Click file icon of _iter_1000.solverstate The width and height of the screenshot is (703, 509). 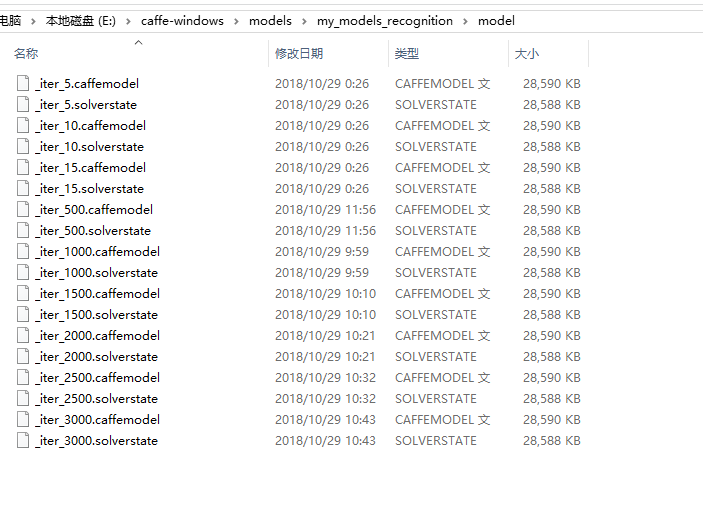point(23,273)
